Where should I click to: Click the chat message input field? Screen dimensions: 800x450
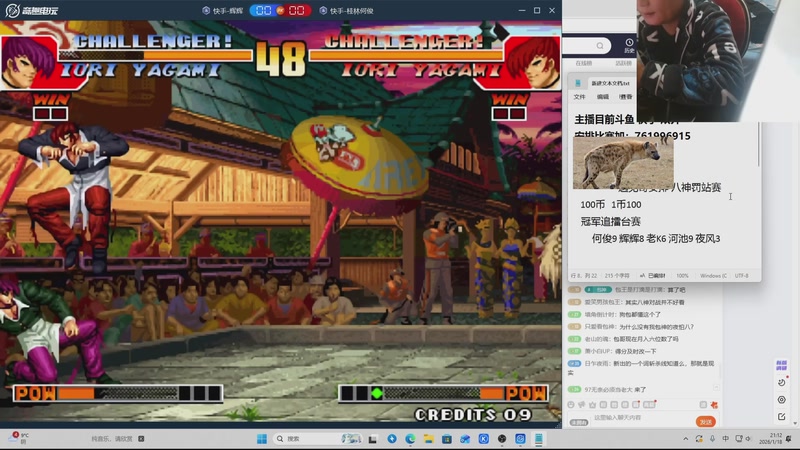point(642,418)
